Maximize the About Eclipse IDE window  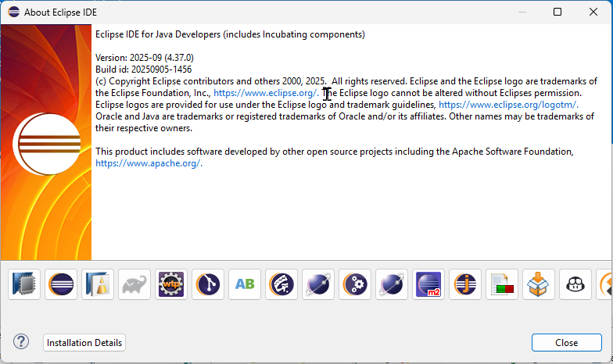[557, 12]
